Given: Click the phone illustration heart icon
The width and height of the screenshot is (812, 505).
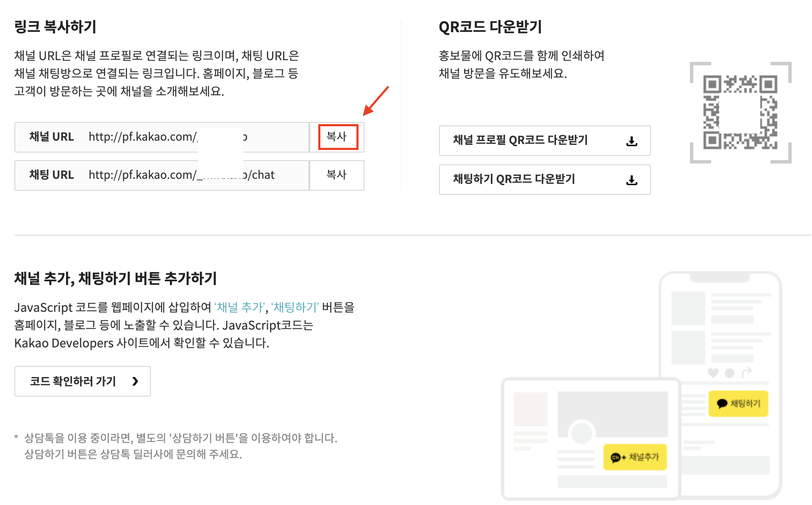Looking at the screenshot, I should point(713,372).
